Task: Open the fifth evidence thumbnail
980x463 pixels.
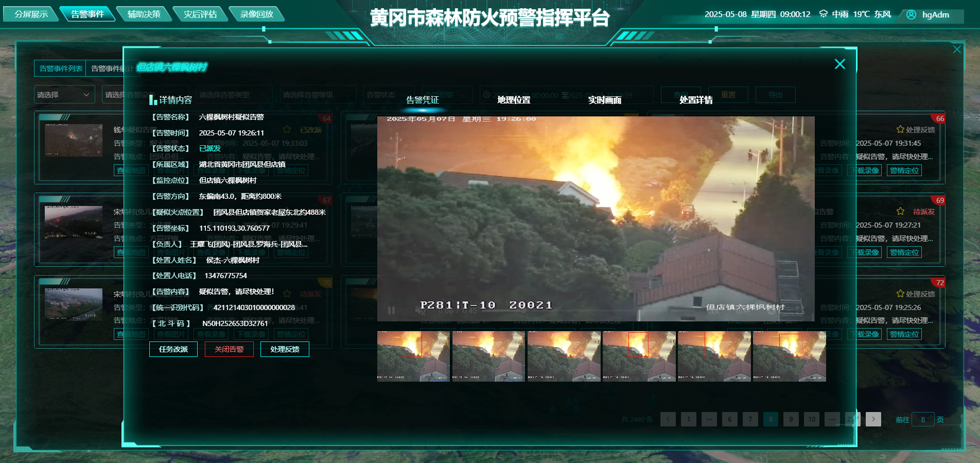Action: [714, 356]
